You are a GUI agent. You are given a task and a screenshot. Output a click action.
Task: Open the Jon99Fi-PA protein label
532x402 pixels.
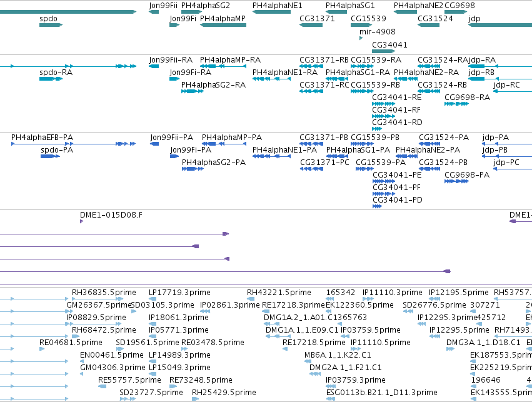[191, 150]
